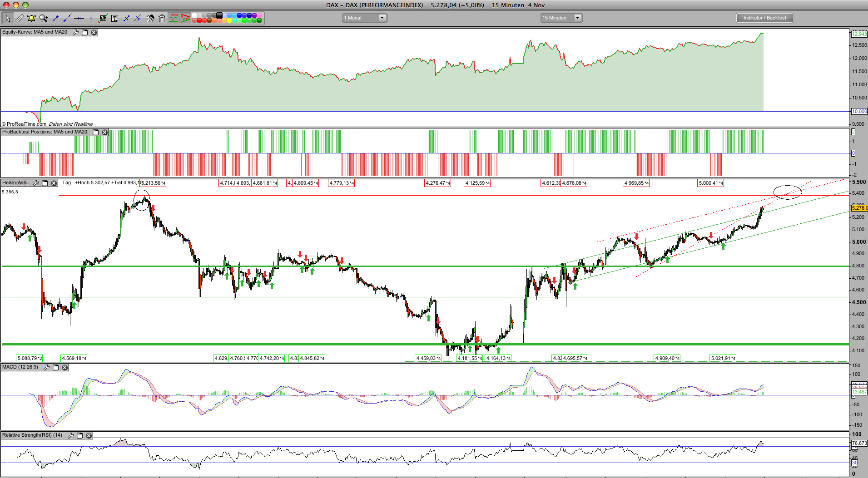
Task: Open the alarm bell alert tool
Action: click(31, 18)
